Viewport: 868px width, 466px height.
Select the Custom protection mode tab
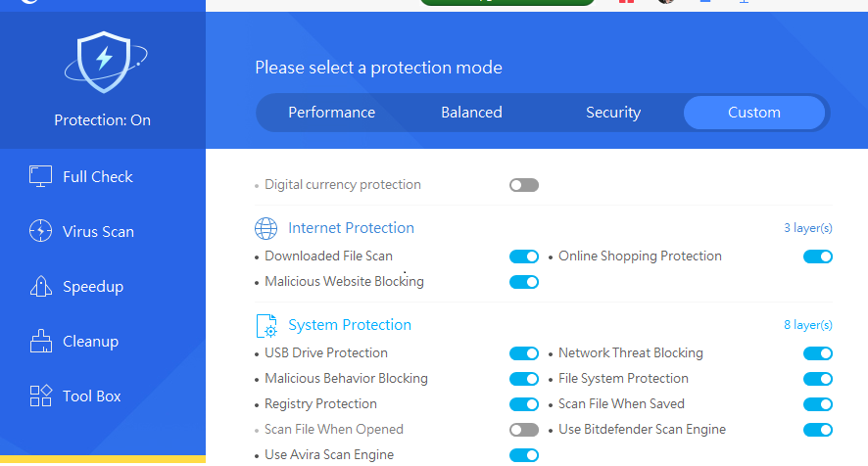[754, 113]
